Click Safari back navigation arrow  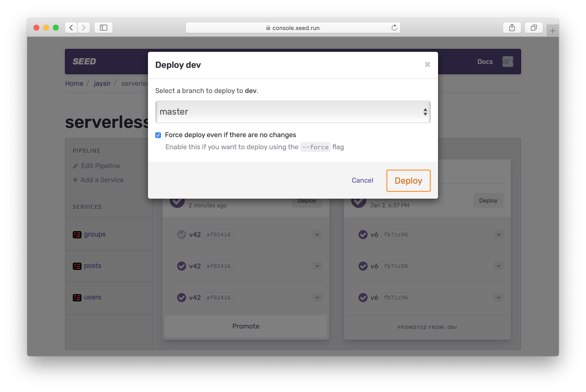coord(71,28)
